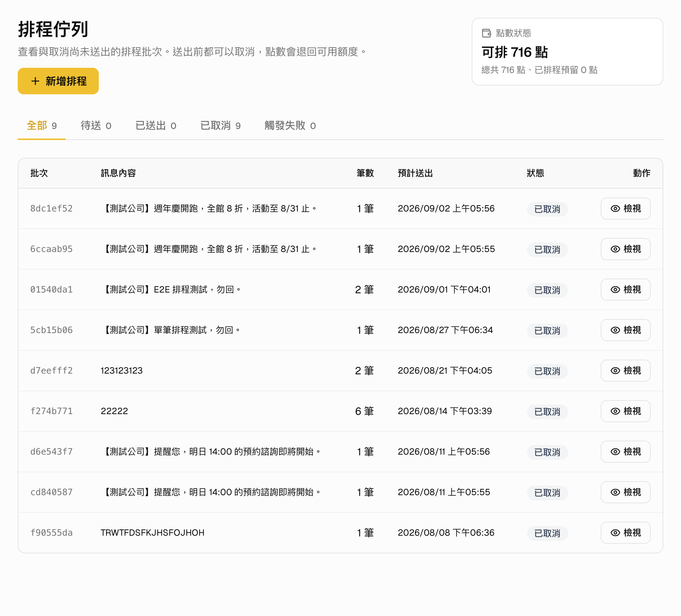Click 檢視 in the 5cb15b06 row
Viewport: 681px width, 616px height.
625,330
